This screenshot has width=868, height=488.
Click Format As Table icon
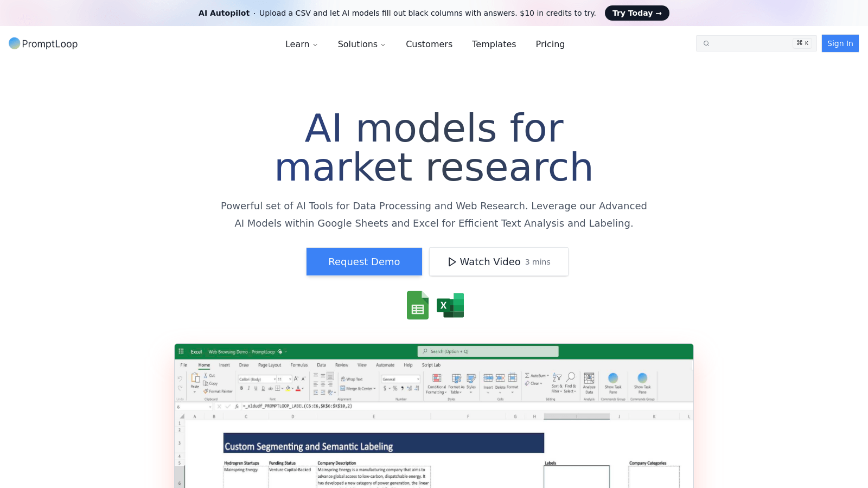tap(457, 378)
